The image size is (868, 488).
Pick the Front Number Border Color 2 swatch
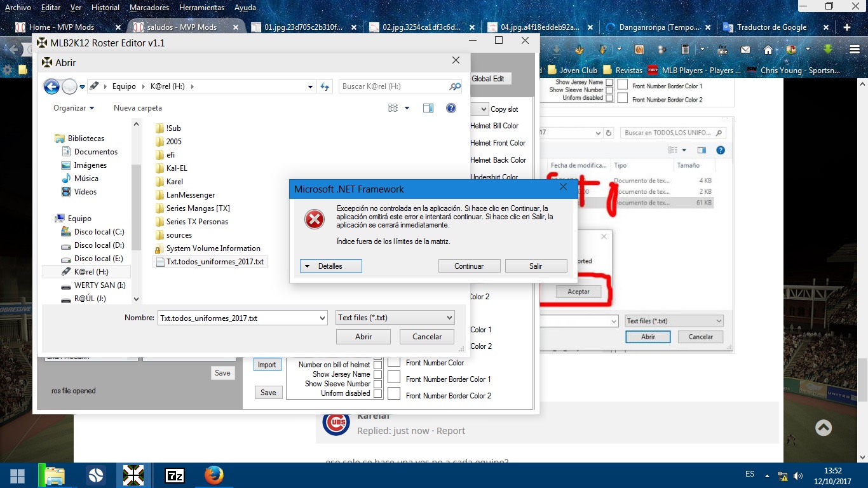(394, 394)
